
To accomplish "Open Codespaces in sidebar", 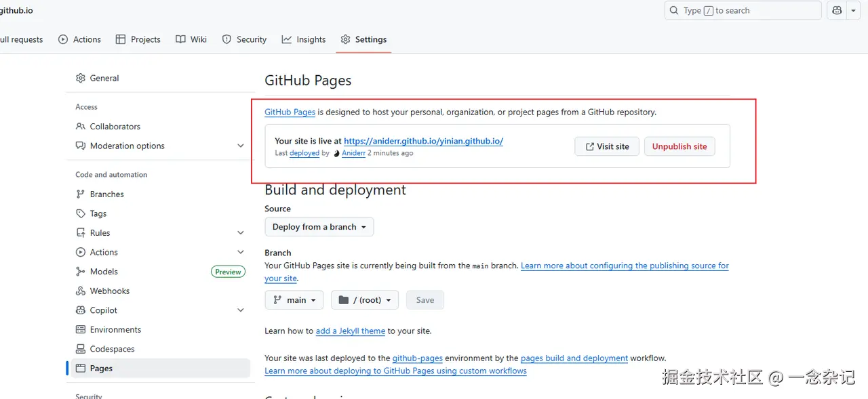I will click(x=160, y=349).
